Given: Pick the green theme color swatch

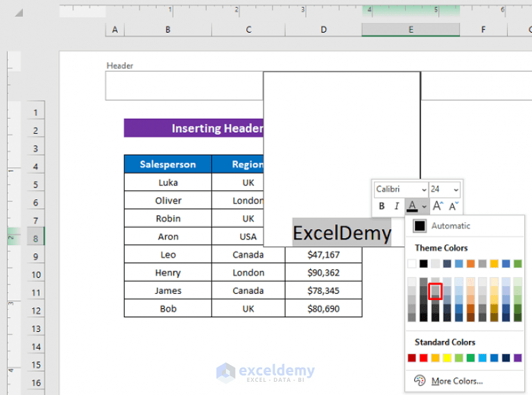Looking at the screenshot, I should tap(517, 264).
